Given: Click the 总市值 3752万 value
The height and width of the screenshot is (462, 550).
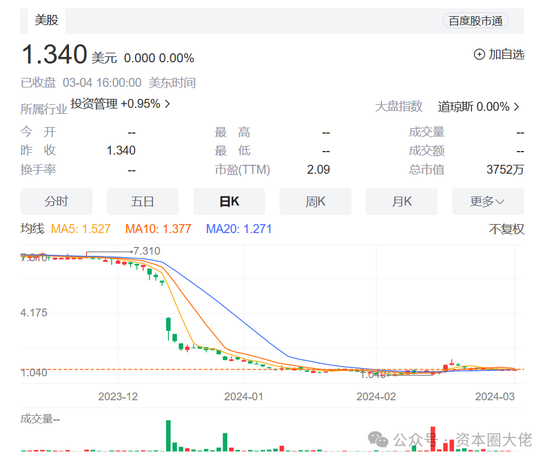Looking at the screenshot, I should tap(505, 170).
